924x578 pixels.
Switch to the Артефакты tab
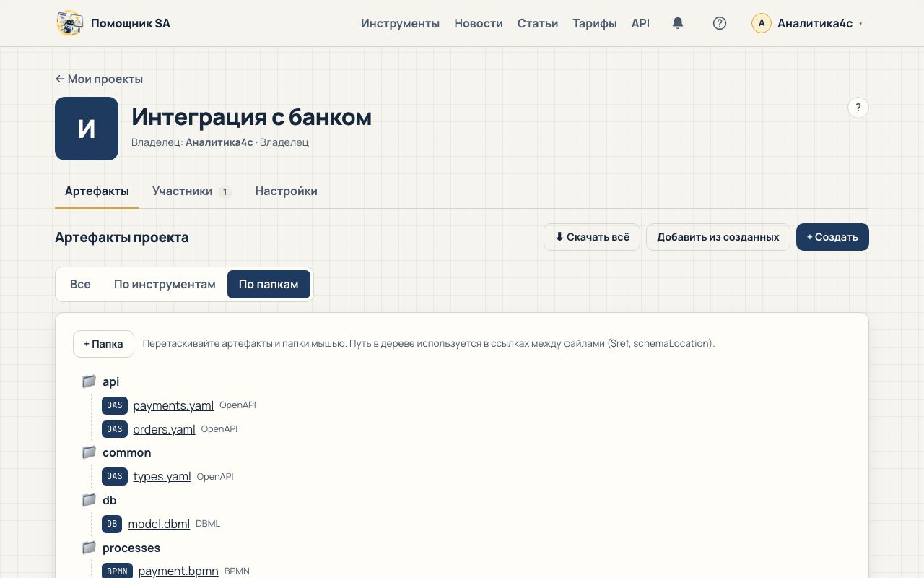(x=97, y=191)
